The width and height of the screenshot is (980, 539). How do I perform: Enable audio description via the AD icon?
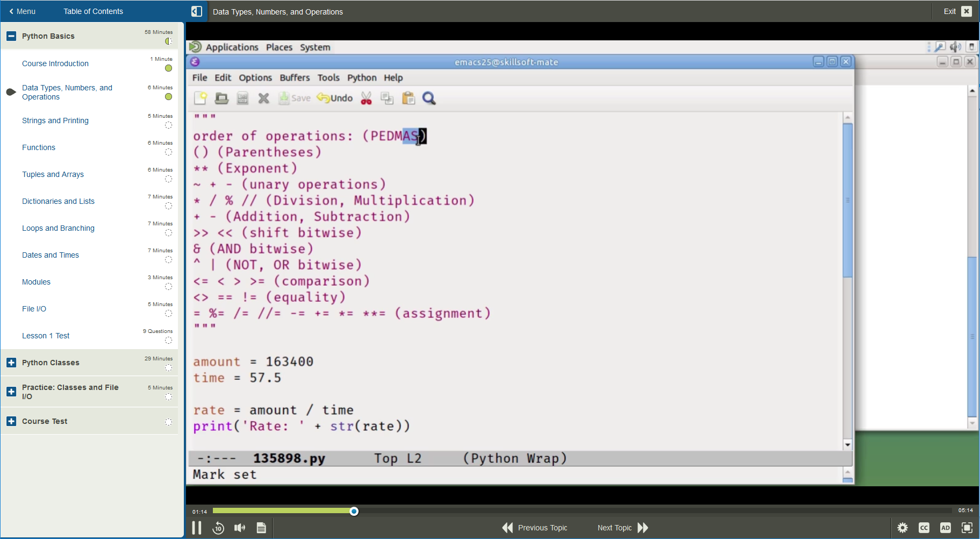pos(946,528)
